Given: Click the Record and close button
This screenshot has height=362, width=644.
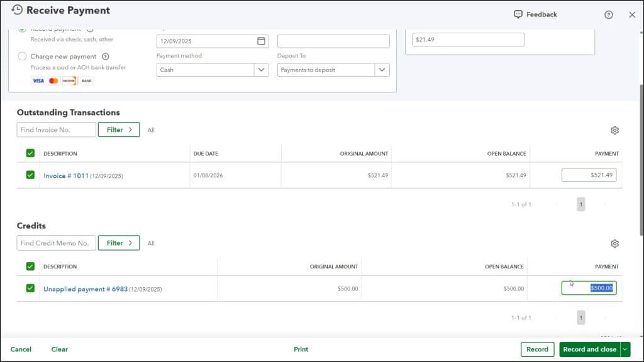Looking at the screenshot, I should [x=590, y=349].
